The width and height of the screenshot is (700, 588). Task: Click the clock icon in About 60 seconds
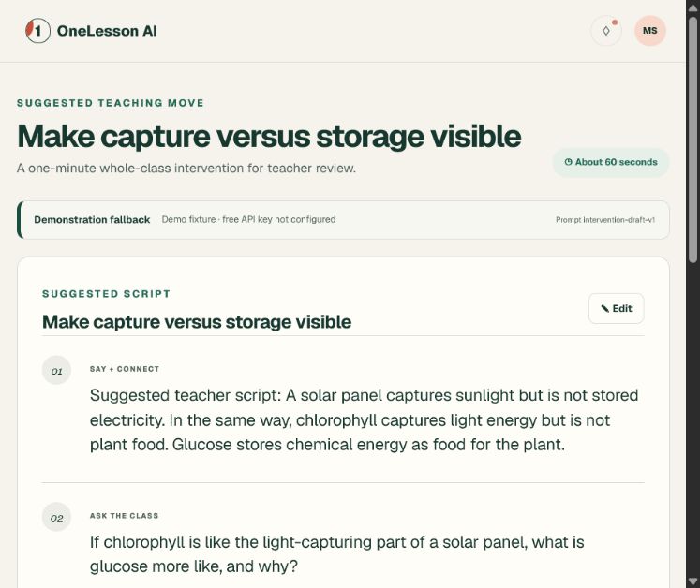click(x=568, y=162)
